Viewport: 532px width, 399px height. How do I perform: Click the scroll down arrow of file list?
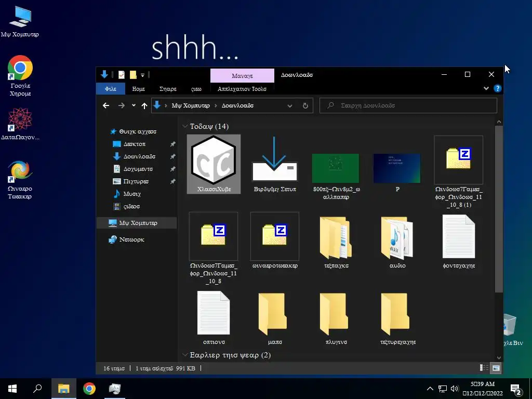coord(499,357)
